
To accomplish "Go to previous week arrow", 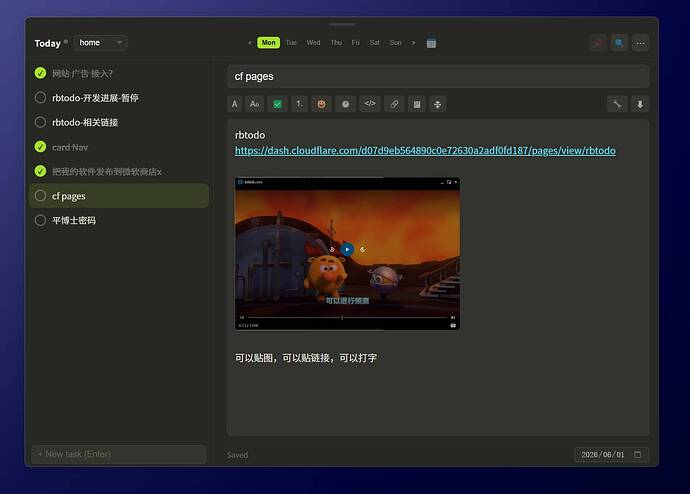I will click(250, 43).
